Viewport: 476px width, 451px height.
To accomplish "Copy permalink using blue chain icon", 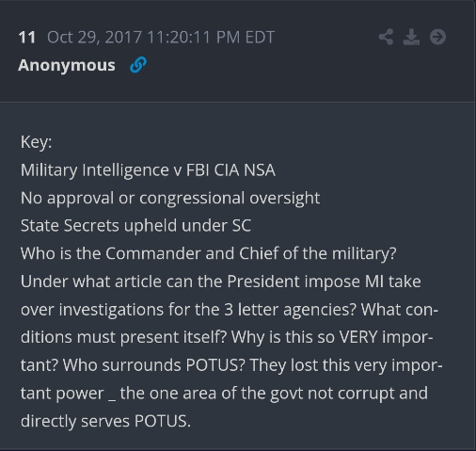I will tap(138, 65).
